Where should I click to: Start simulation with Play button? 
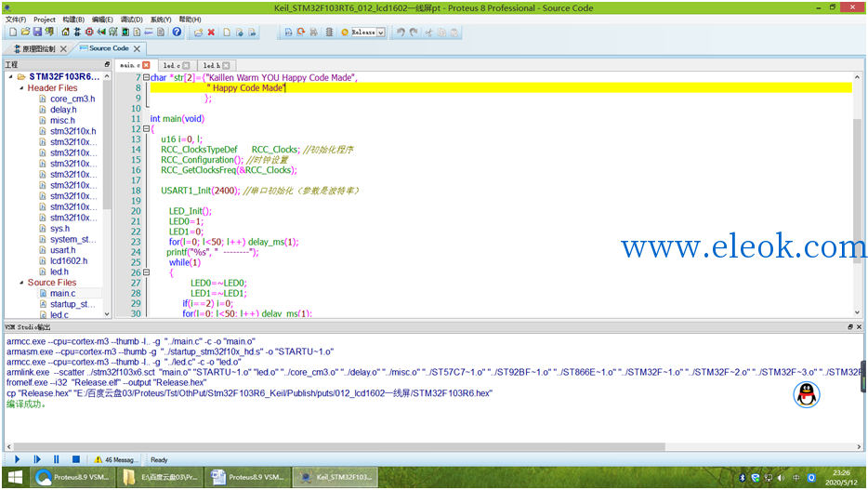point(17,459)
